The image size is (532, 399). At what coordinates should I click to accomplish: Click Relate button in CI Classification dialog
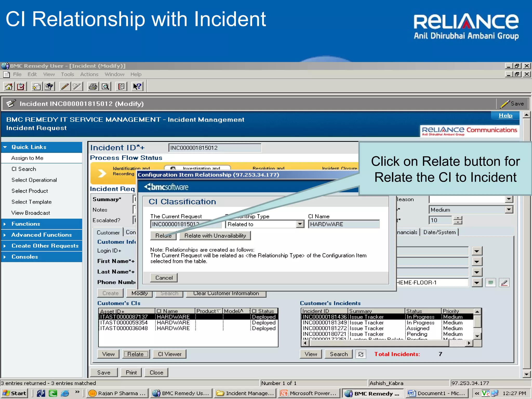[x=163, y=236]
